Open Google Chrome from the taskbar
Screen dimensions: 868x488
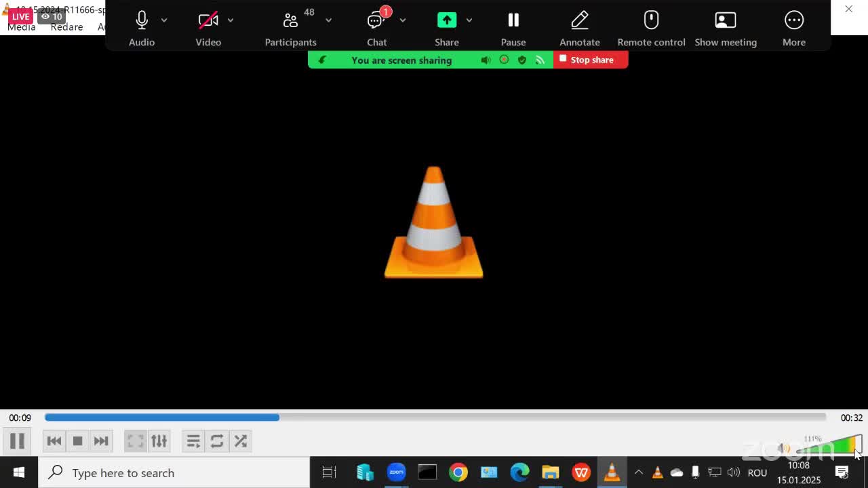[458, 472]
